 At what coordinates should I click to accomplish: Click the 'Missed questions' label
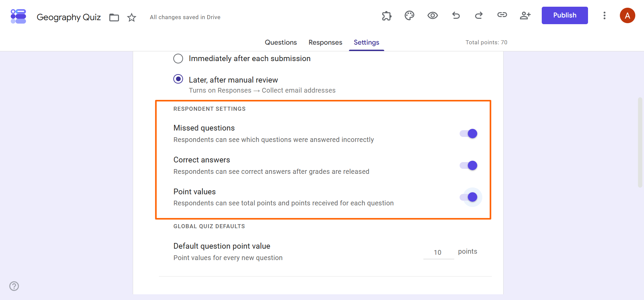tap(204, 128)
